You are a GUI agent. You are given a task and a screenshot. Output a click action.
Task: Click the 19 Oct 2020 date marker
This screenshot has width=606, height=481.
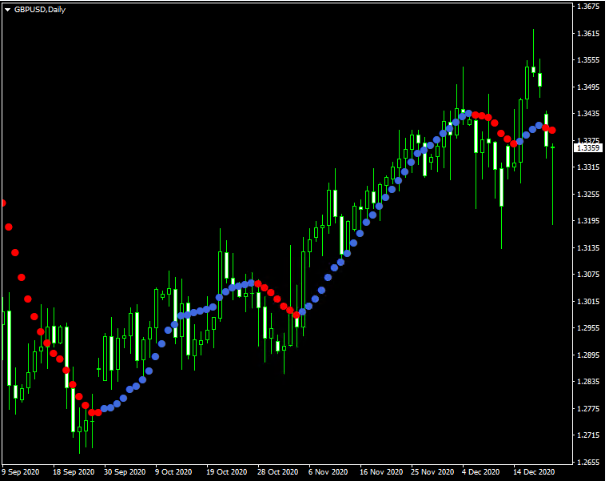[227, 472]
